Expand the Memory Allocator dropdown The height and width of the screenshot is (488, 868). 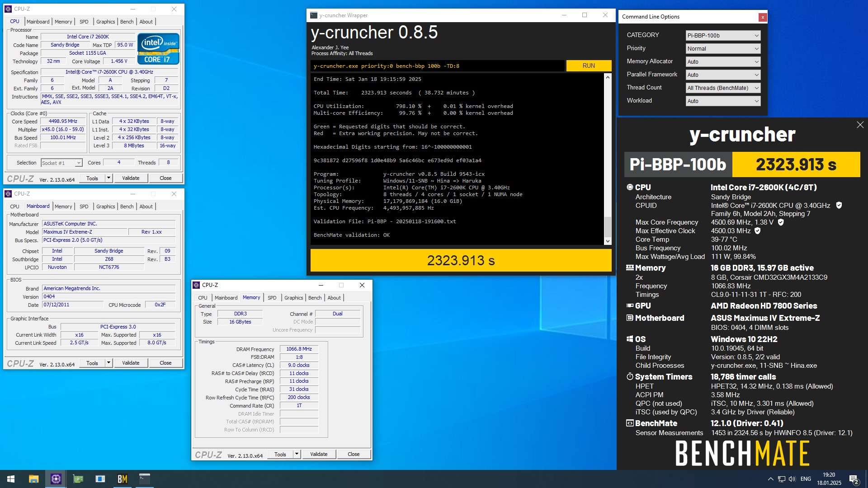pos(723,61)
